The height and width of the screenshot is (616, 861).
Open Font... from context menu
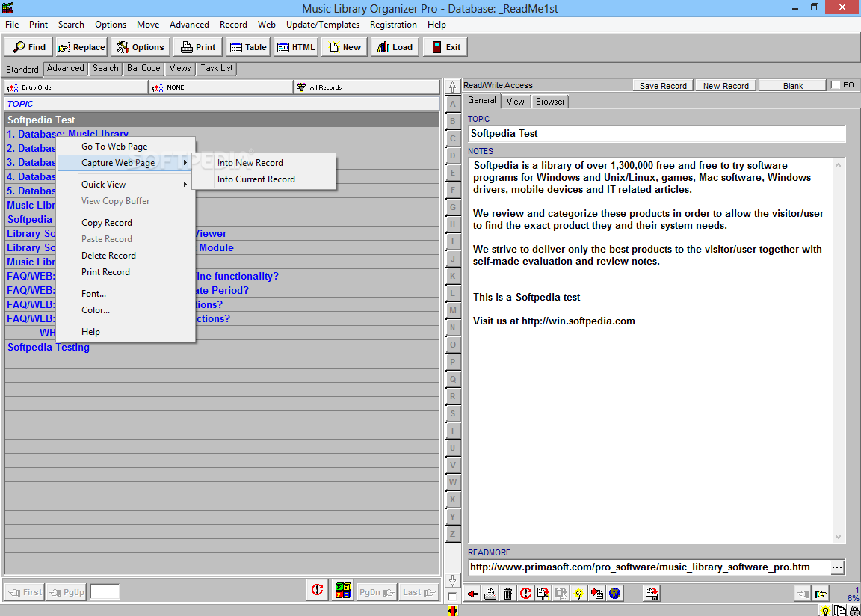pos(126,294)
